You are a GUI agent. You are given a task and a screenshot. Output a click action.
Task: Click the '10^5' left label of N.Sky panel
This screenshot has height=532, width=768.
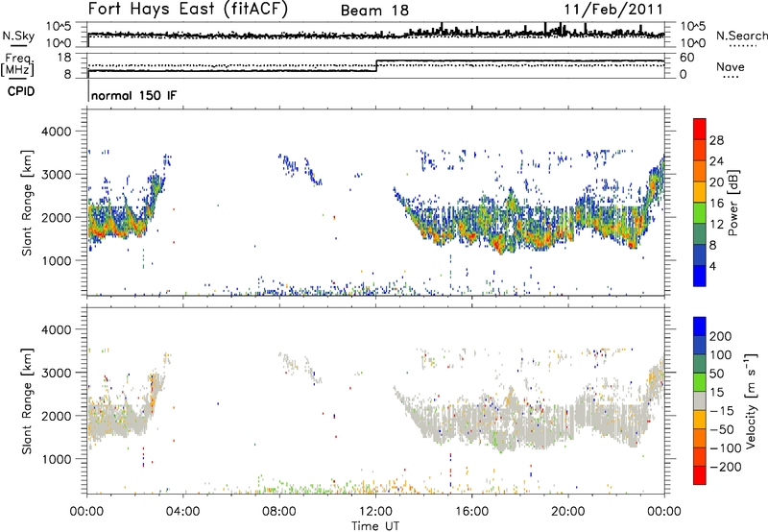pos(59,26)
